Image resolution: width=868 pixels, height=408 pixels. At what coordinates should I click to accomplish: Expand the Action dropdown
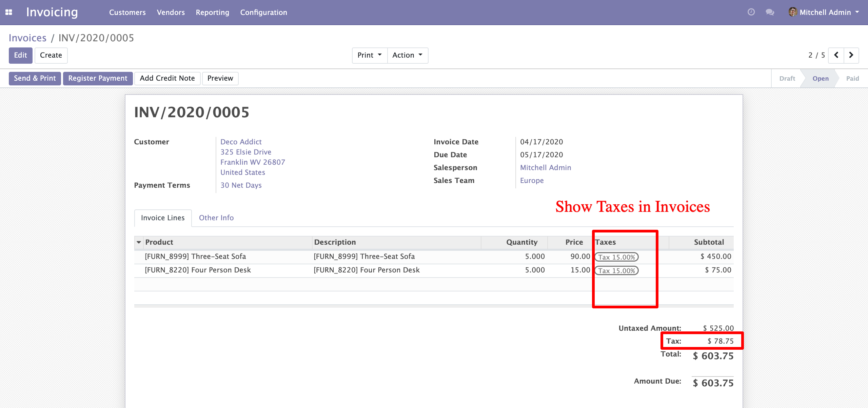pyautogui.click(x=408, y=55)
